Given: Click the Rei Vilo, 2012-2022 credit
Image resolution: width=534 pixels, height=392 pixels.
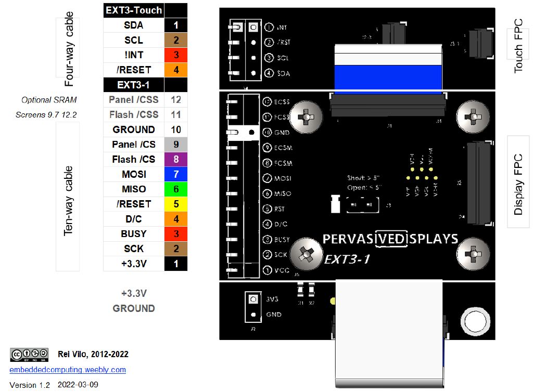Looking at the screenshot, I should (93, 354).
